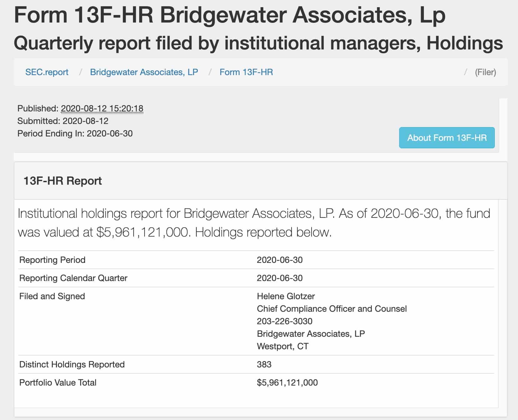Click the Submitted date line
Image resolution: width=518 pixels, height=420 pixels.
(63, 121)
